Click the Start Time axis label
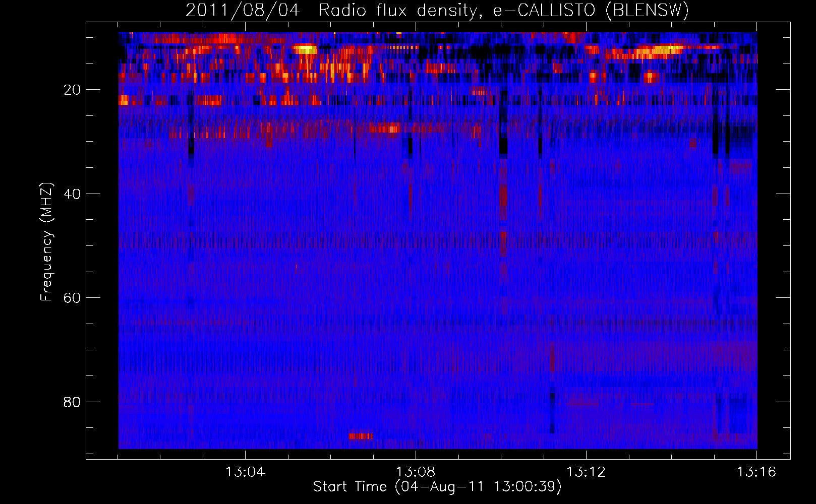The image size is (816, 504). click(437, 487)
